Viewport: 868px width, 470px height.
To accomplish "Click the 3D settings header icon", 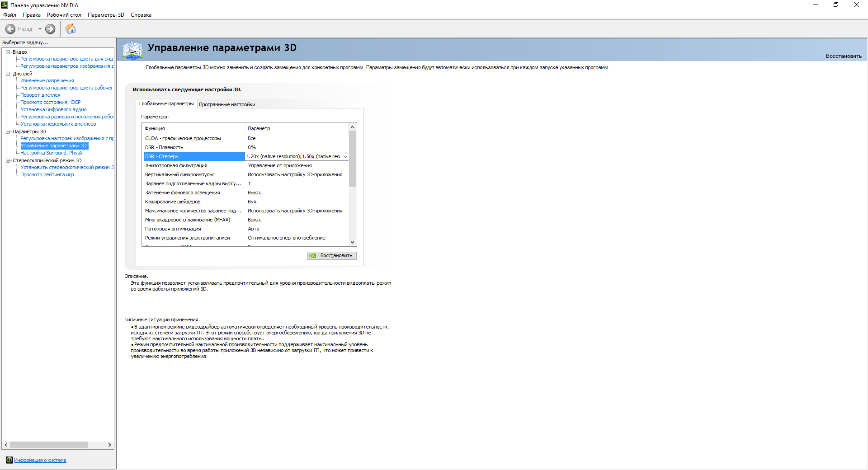I will point(132,50).
